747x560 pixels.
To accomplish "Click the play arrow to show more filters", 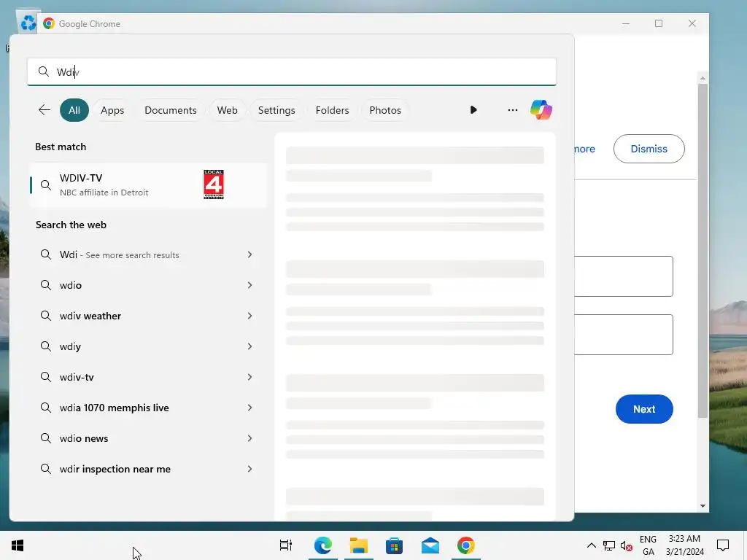I will pos(473,110).
